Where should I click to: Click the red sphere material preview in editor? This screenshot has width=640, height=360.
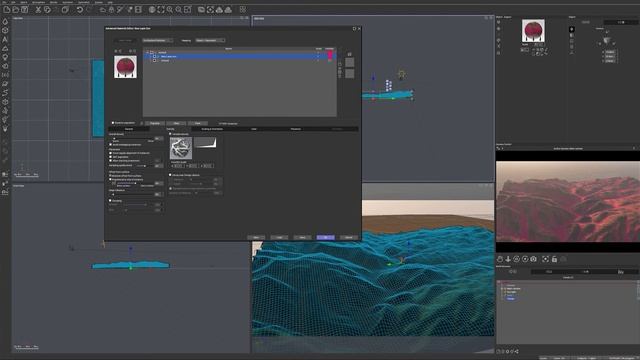[x=125, y=67]
